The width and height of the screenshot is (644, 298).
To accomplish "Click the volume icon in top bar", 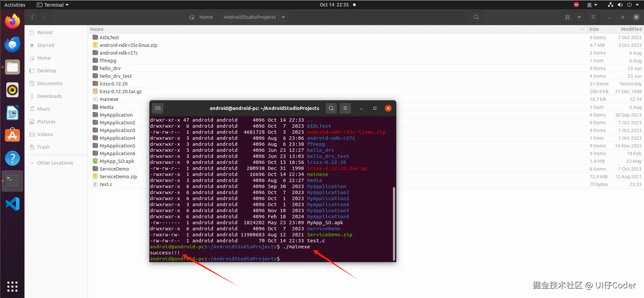I will [x=620, y=5].
